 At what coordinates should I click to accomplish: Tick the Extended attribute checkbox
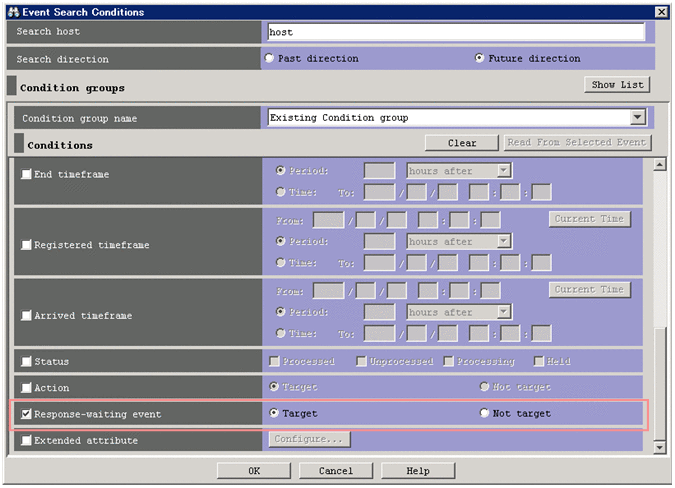click(x=27, y=440)
